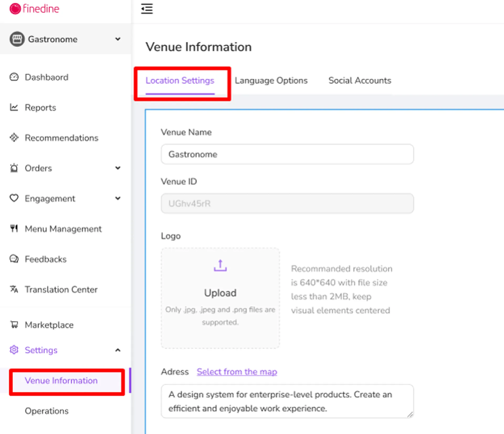Image resolution: width=504 pixels, height=434 pixels.
Task: Click the Logo field label
Action: [171, 236]
